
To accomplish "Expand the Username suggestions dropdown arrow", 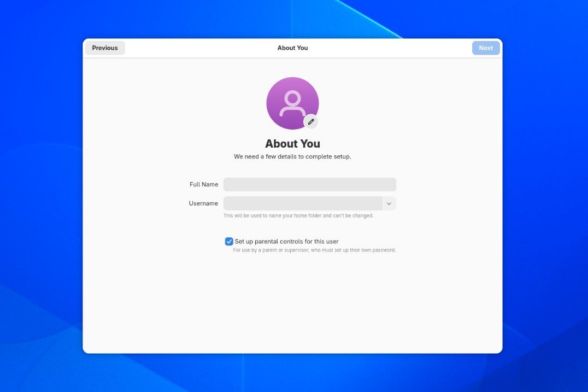I will pos(389,203).
